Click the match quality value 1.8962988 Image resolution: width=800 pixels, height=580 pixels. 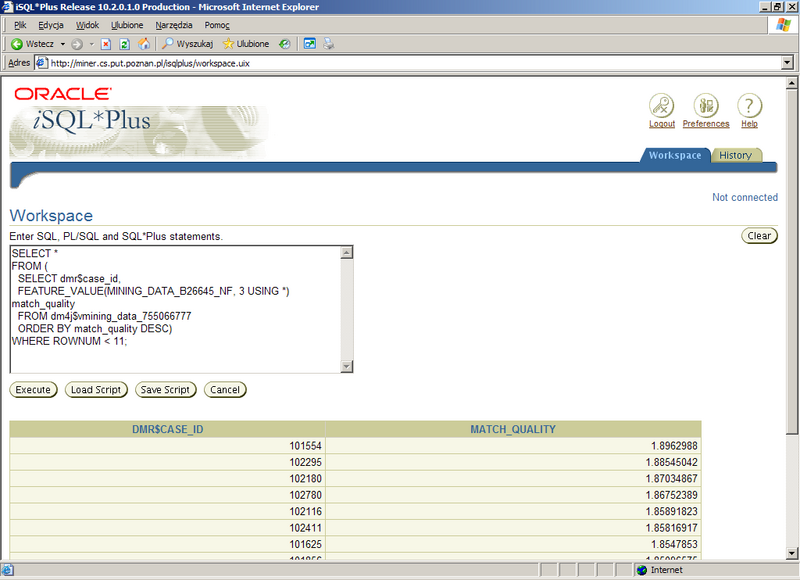click(674, 446)
